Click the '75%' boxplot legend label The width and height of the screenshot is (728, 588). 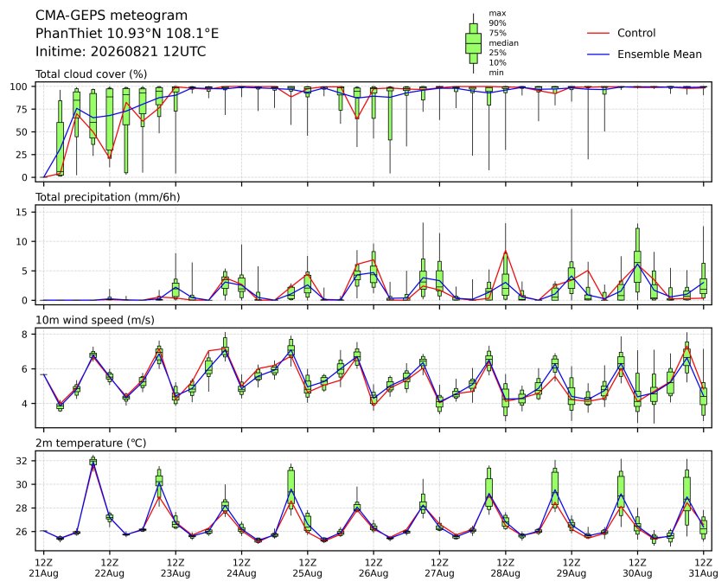497,33
